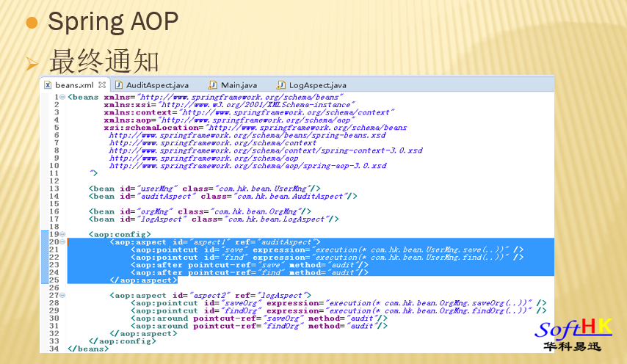The width and height of the screenshot is (627, 364).
Task: Click the aop:around pointcut-ref "findOrg" line
Action: pyautogui.click(x=259, y=326)
